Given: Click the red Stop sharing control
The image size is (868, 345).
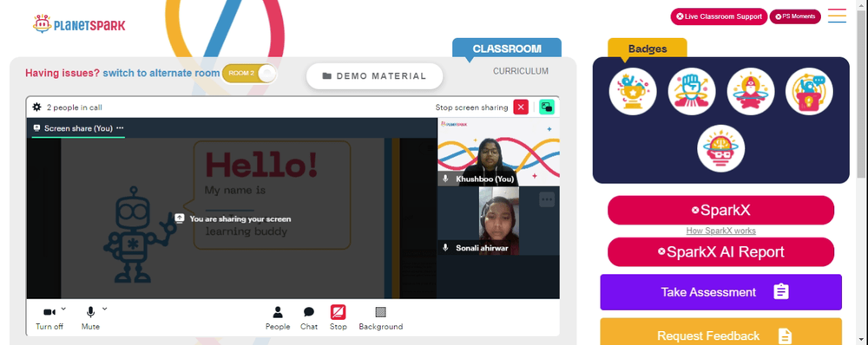Looking at the screenshot, I should (x=339, y=318).
